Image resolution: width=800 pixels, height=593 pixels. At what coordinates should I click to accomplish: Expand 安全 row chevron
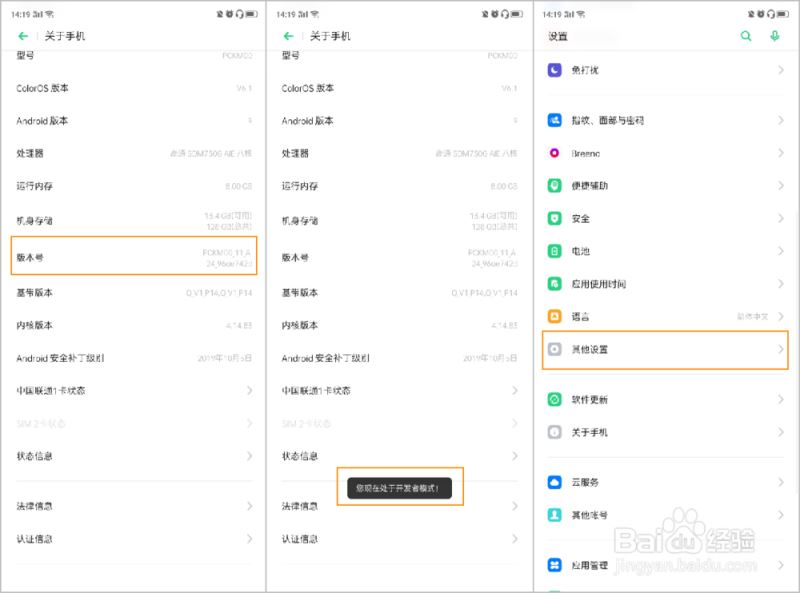click(781, 218)
